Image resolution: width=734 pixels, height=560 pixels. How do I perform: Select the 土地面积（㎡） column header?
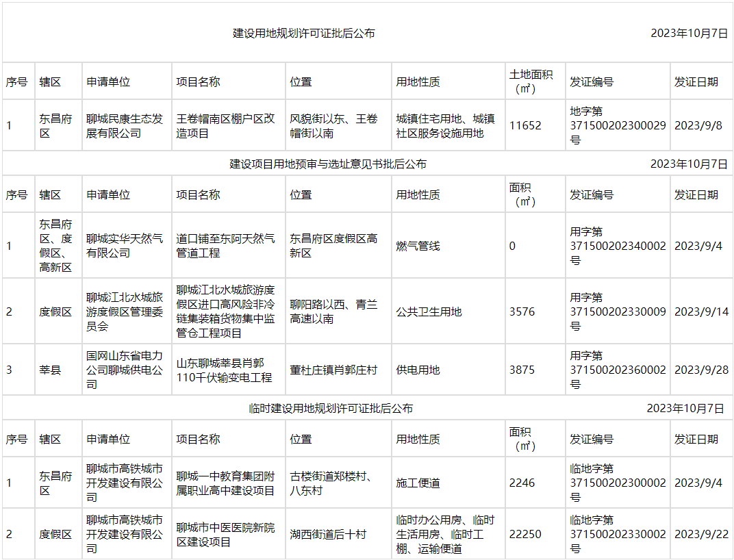tap(531, 81)
